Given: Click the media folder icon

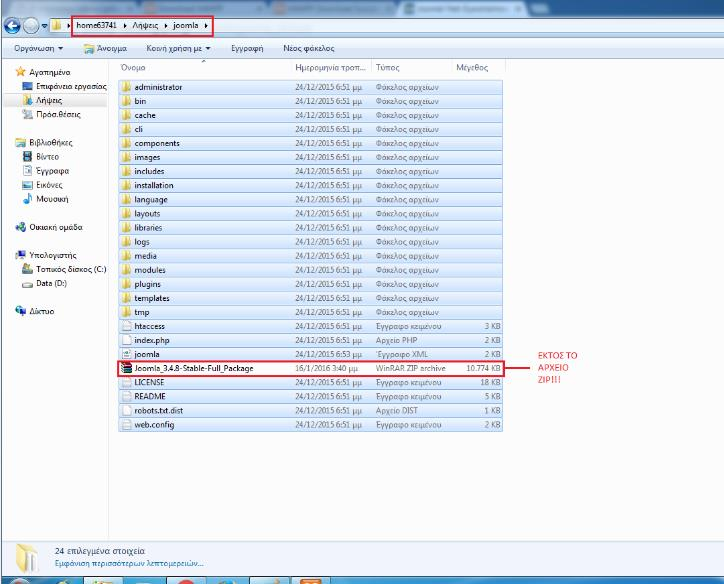Looking at the screenshot, I should tap(127, 256).
